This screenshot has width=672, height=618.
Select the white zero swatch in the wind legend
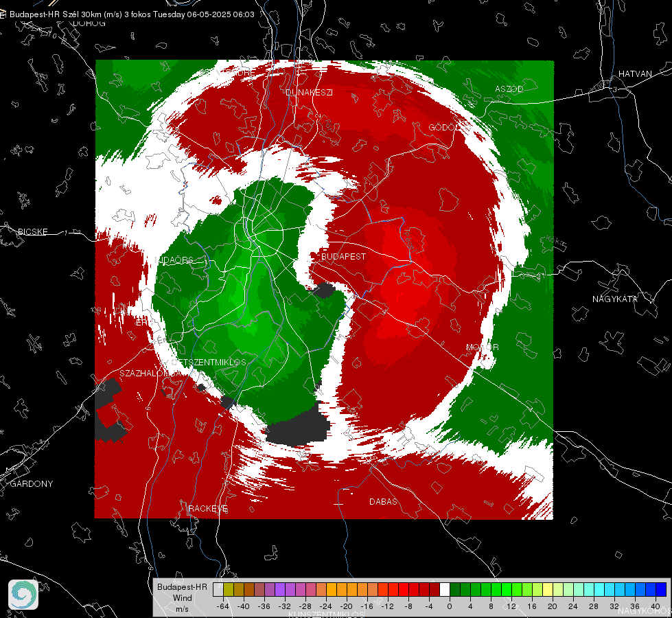click(445, 589)
